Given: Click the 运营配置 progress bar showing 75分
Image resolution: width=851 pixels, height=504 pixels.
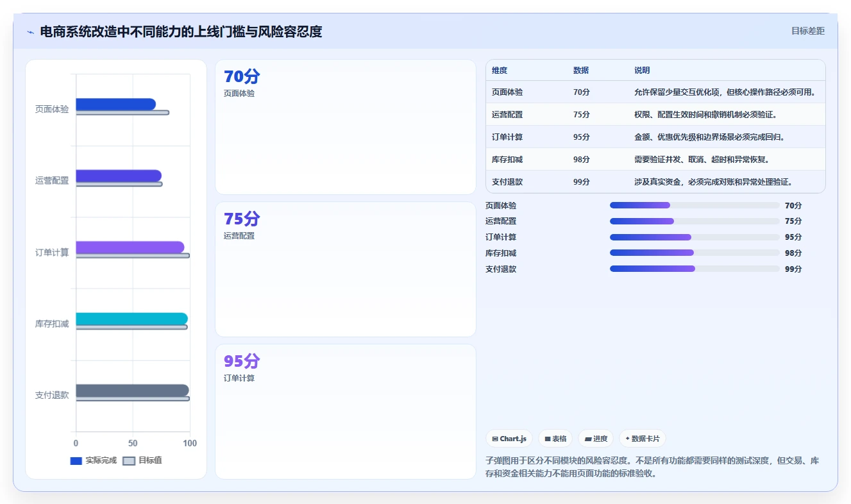Looking at the screenshot, I should pos(695,221).
